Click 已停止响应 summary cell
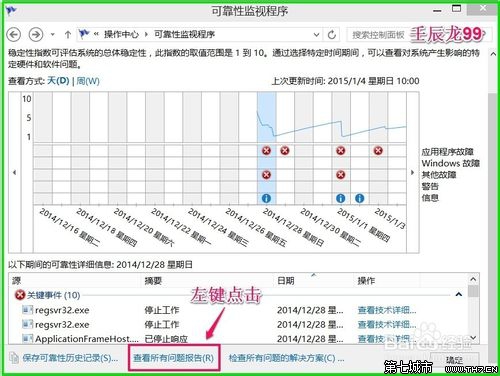This screenshot has height=376, width=500. click(x=166, y=339)
